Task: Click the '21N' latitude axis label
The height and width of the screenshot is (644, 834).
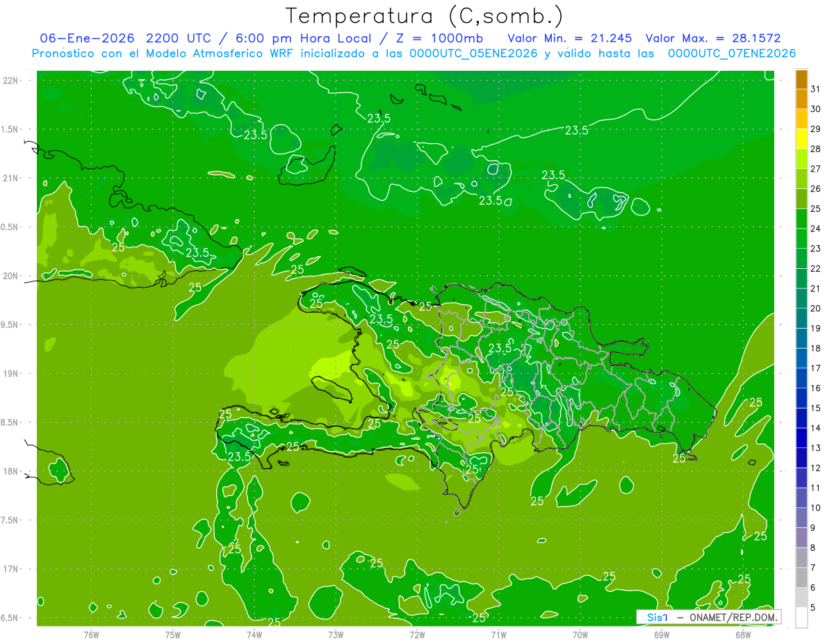Action: 10,178
